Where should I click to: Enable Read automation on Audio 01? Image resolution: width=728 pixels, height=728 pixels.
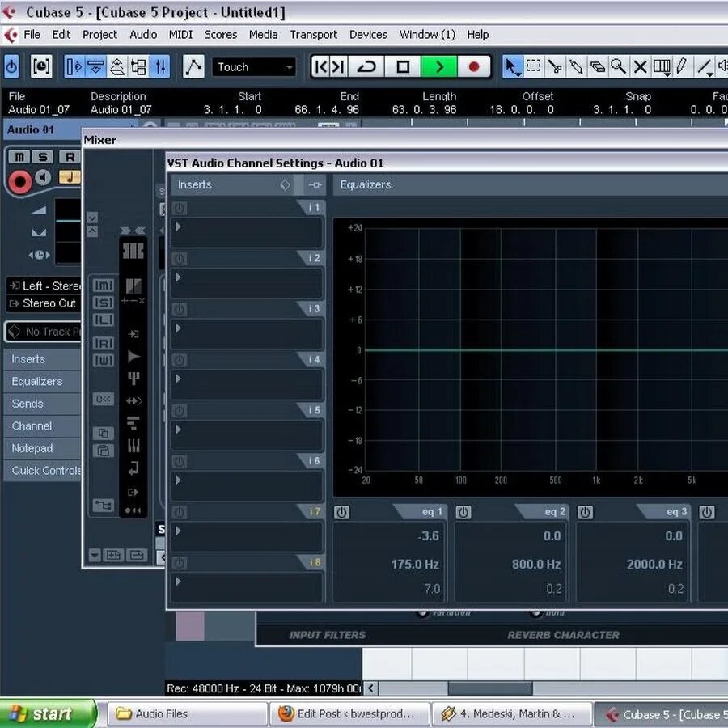click(70, 157)
